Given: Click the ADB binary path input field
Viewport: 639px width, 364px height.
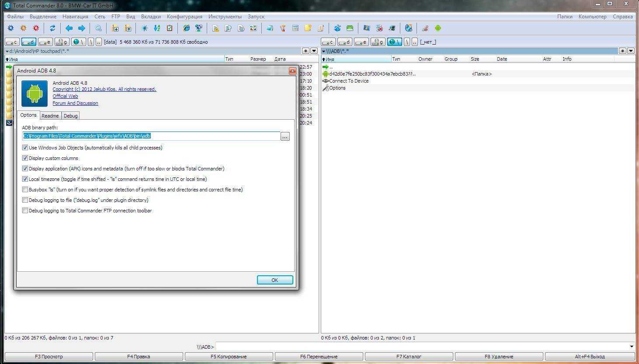Looking at the screenshot, I should pos(151,136).
